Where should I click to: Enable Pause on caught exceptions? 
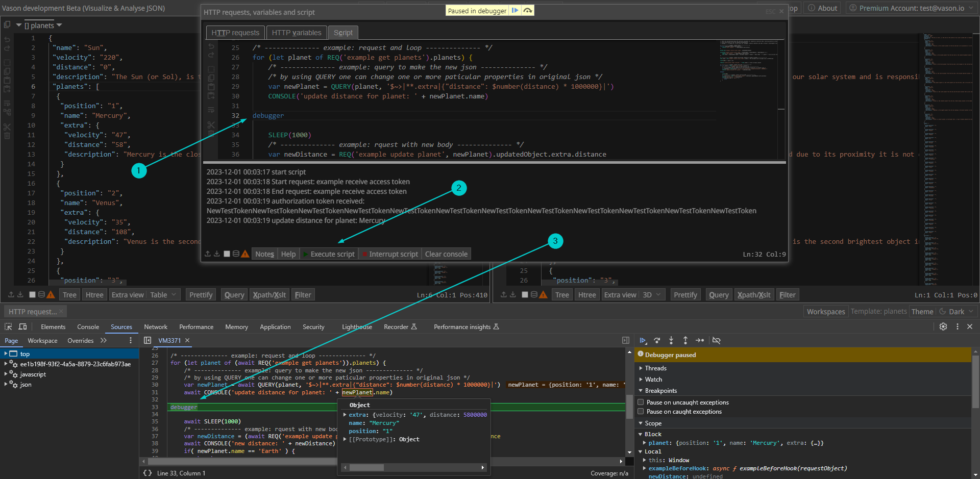point(641,412)
